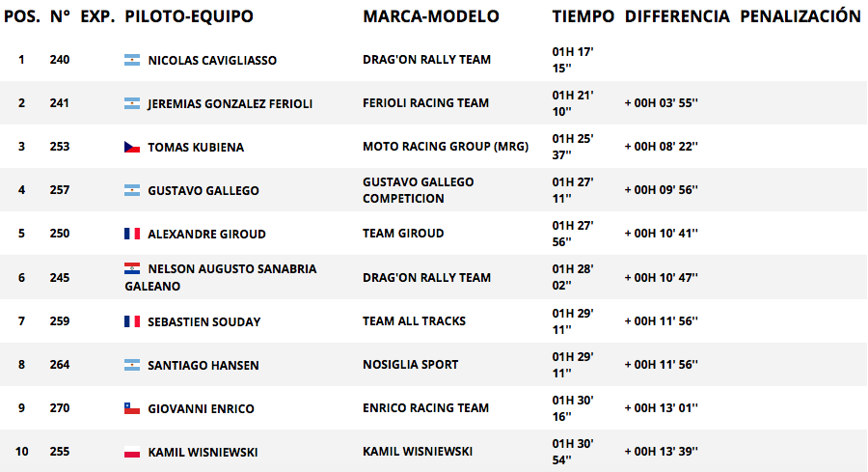Click Polish flag beside Kamil Wisniewski
868x472 pixels.
[x=132, y=452]
